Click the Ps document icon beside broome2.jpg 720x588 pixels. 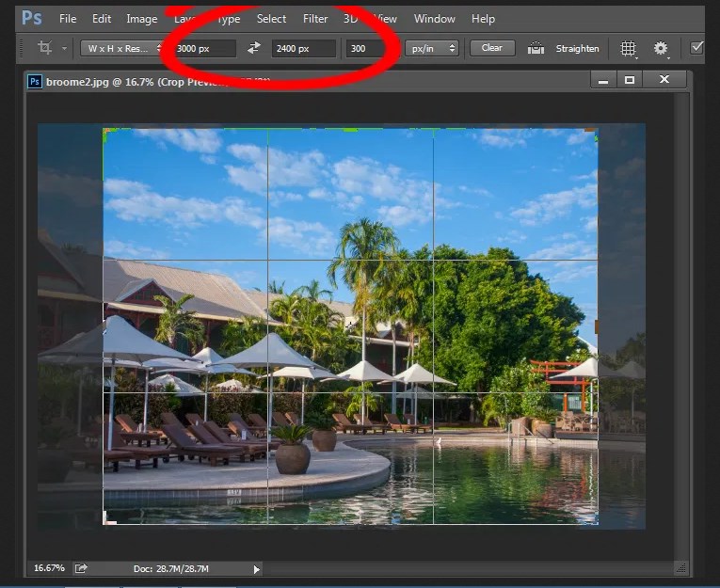[x=35, y=81]
